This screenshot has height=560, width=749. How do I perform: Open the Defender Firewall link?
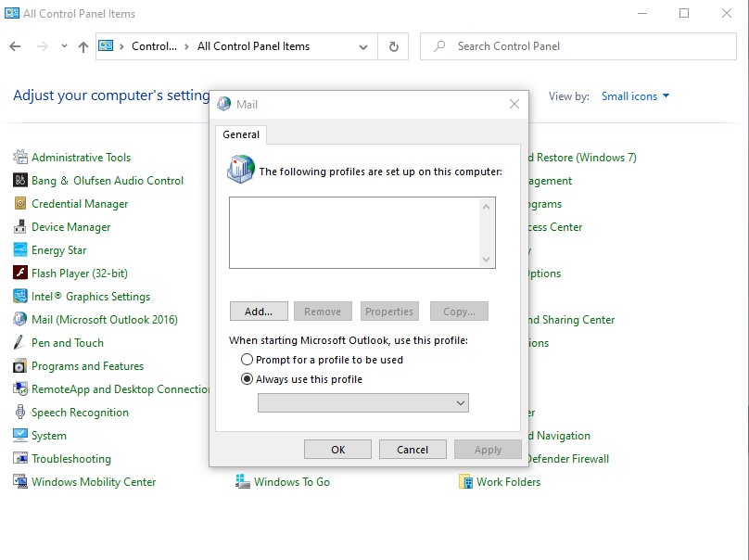coord(569,459)
